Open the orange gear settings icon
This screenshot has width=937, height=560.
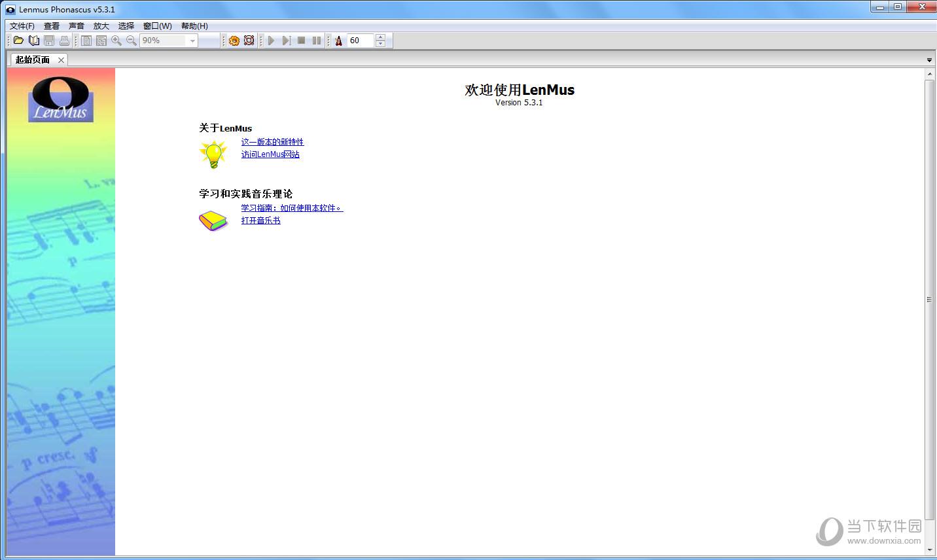click(x=234, y=41)
